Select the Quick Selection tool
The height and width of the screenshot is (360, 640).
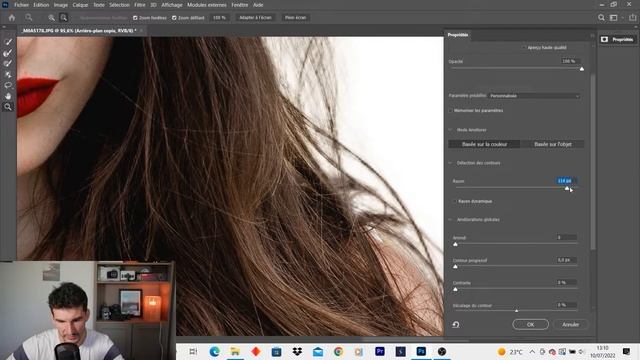[8, 42]
